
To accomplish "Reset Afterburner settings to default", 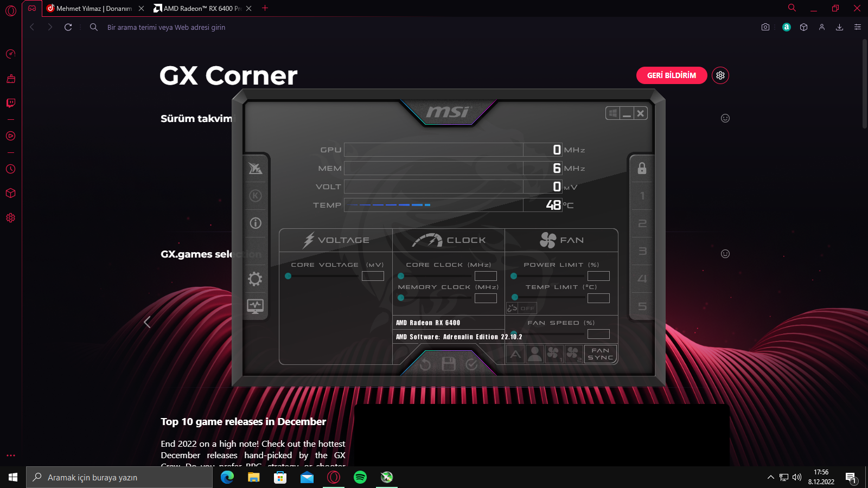I will (425, 364).
